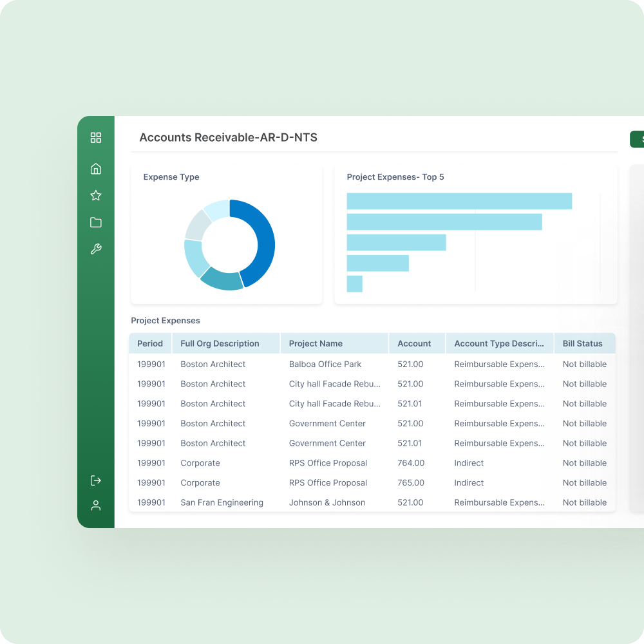The width and height of the screenshot is (644, 644).
Task: Click the Johnson & Johnson project cell
Action: click(327, 502)
